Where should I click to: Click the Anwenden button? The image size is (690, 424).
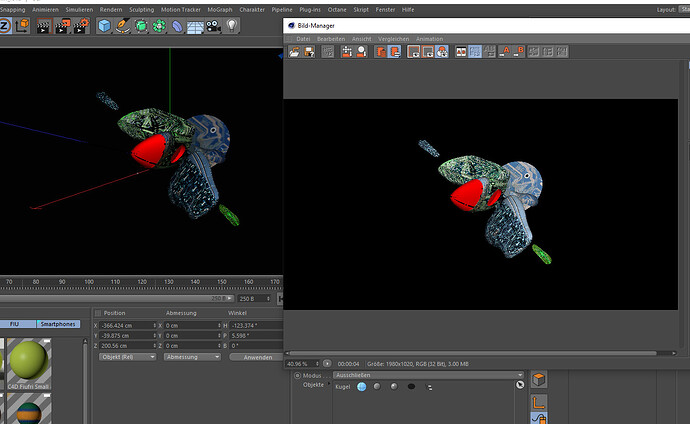[x=257, y=357]
